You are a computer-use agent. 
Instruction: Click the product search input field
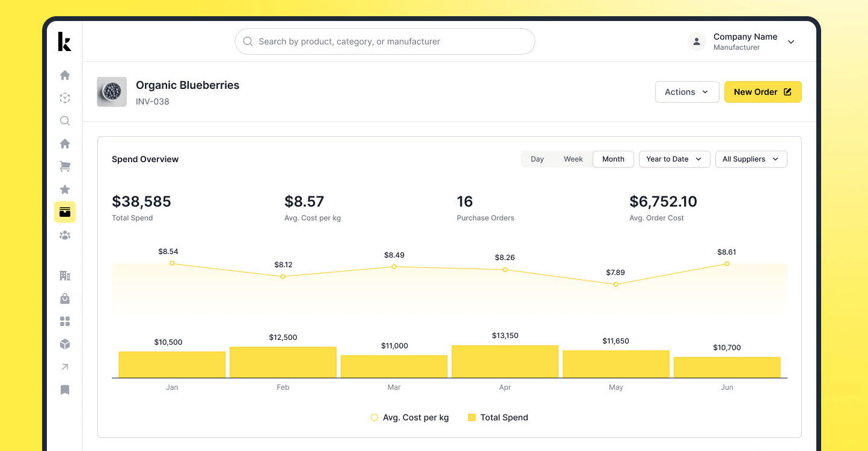[x=385, y=41]
